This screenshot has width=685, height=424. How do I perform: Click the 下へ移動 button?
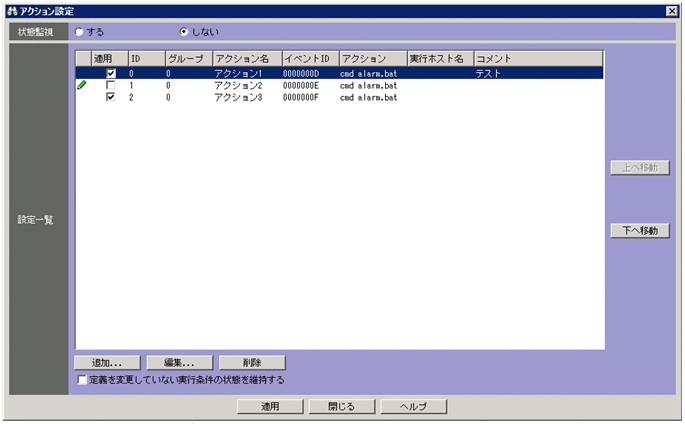point(640,231)
